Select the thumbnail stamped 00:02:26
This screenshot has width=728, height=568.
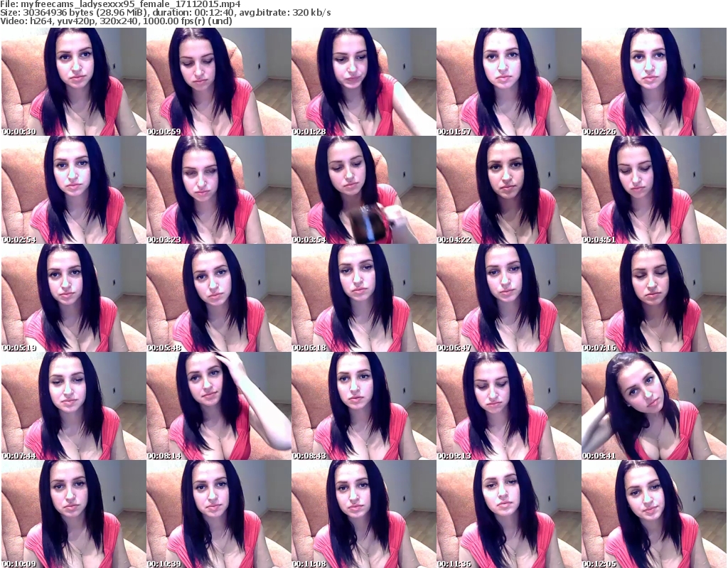pyautogui.click(x=654, y=82)
